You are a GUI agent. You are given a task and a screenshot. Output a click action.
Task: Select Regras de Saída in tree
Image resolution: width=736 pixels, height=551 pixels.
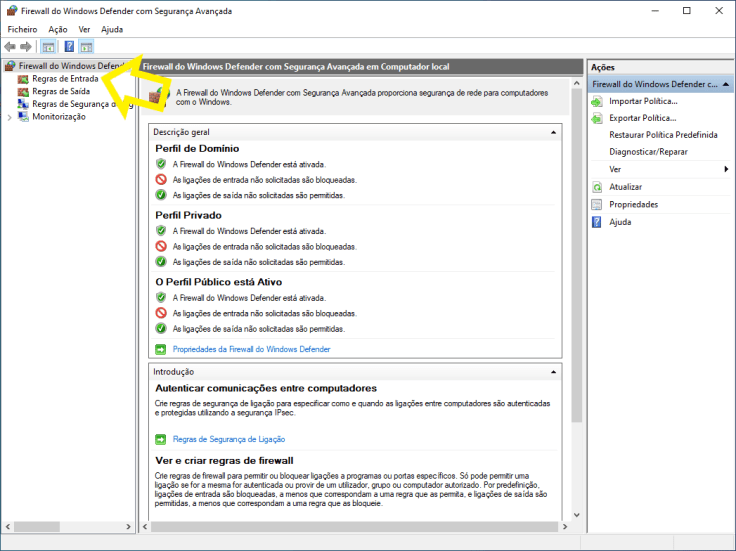(x=60, y=91)
